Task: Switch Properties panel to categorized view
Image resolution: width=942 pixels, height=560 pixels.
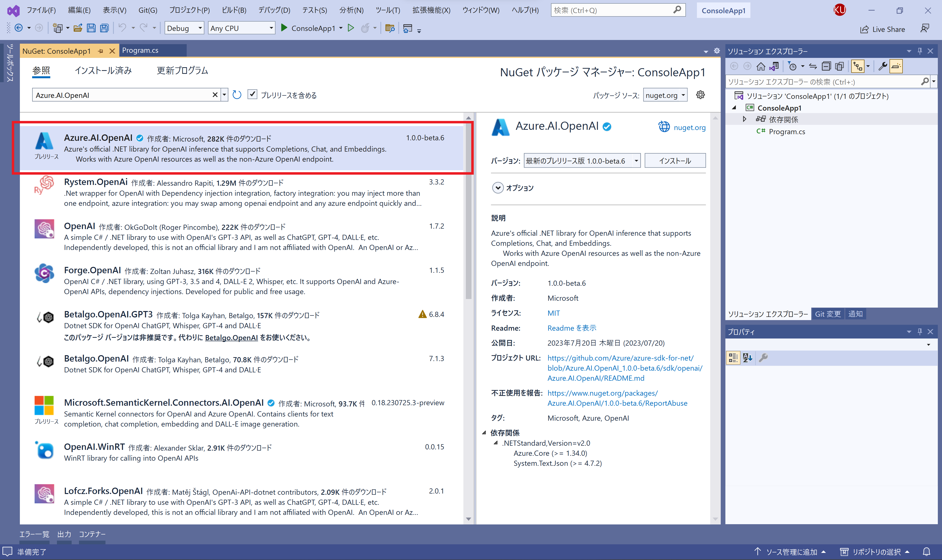Action: (x=733, y=358)
